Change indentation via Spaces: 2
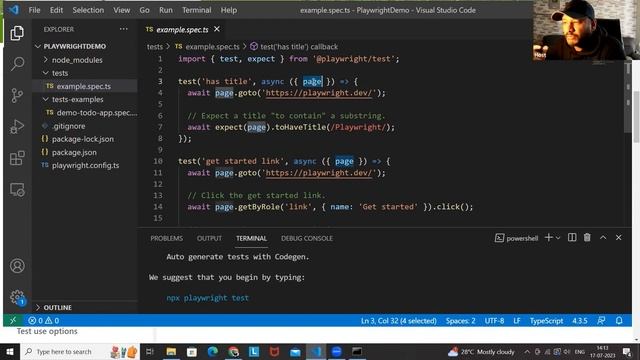 pyautogui.click(x=460, y=321)
